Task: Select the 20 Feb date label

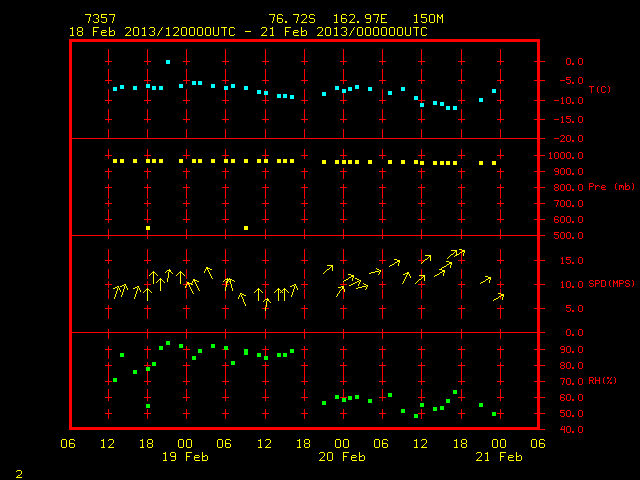Action: pyautogui.click(x=342, y=457)
